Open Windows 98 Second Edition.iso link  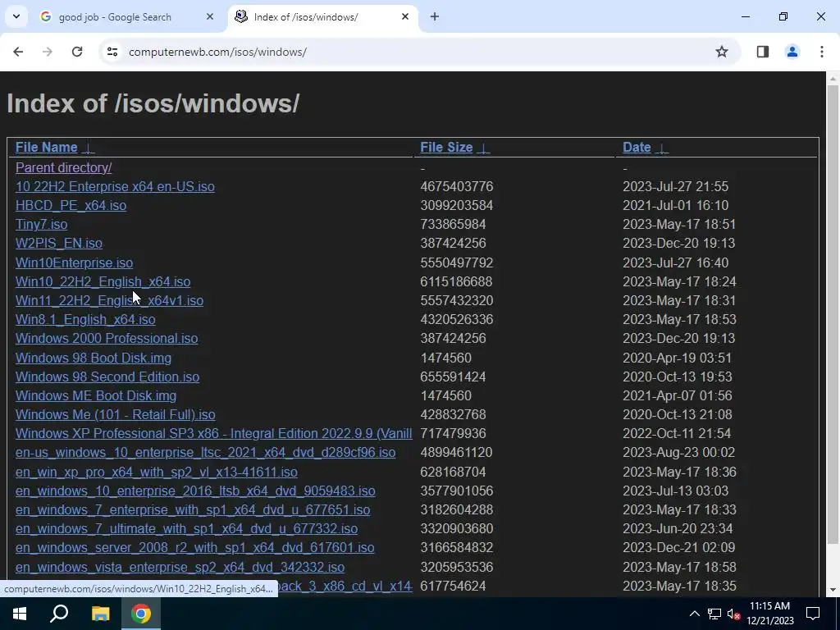(107, 377)
